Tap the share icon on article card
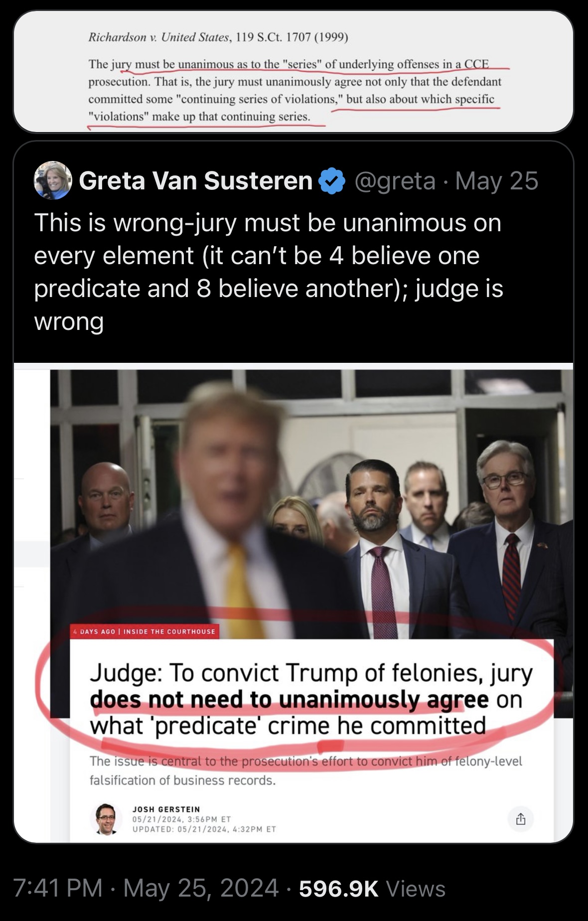The height and width of the screenshot is (921, 588). (x=521, y=819)
